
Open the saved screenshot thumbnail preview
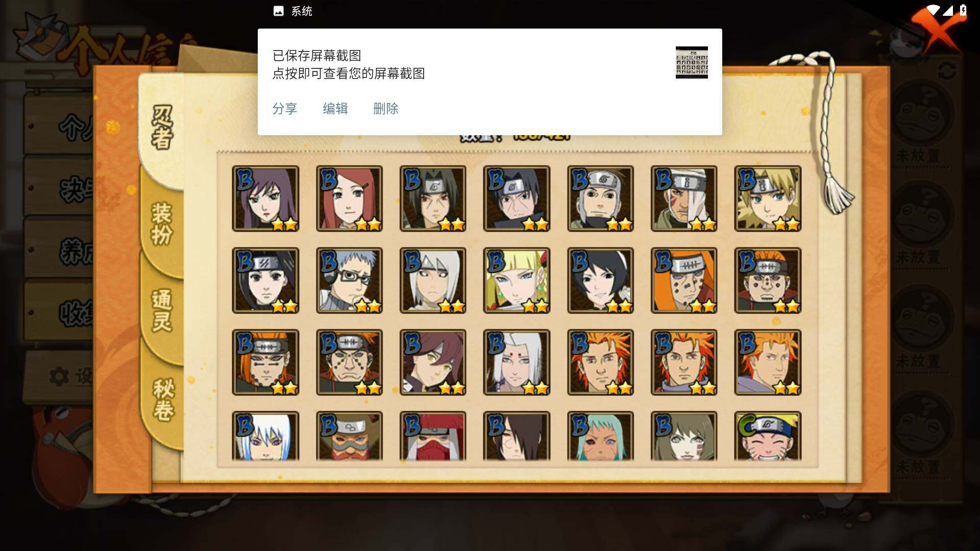[x=692, y=62]
